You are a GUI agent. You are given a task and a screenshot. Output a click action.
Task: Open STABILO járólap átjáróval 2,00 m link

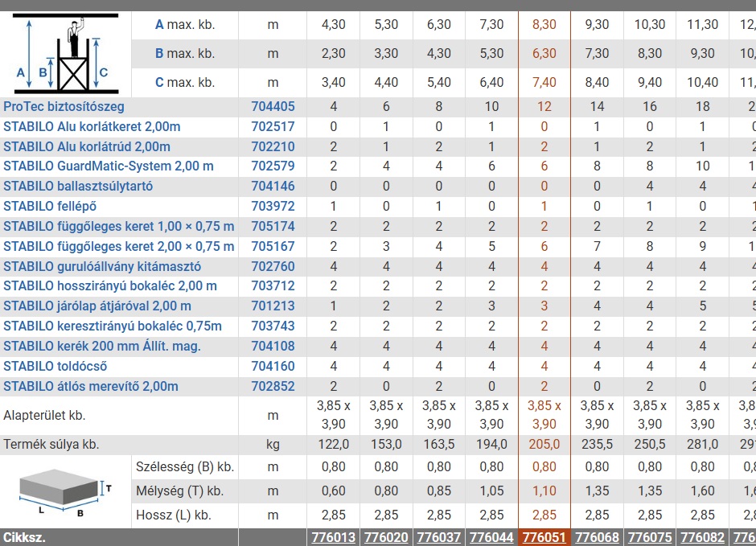click(x=97, y=306)
